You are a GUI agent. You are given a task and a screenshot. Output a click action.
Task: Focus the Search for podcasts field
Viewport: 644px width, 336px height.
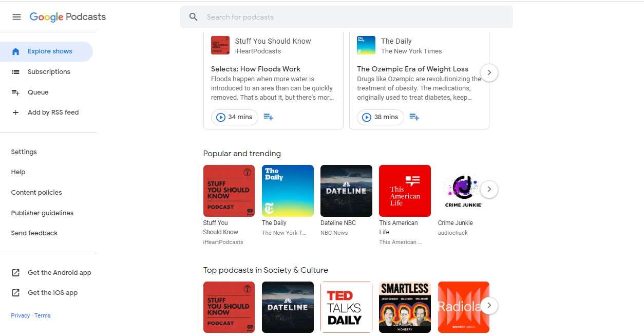pyautogui.click(x=346, y=17)
